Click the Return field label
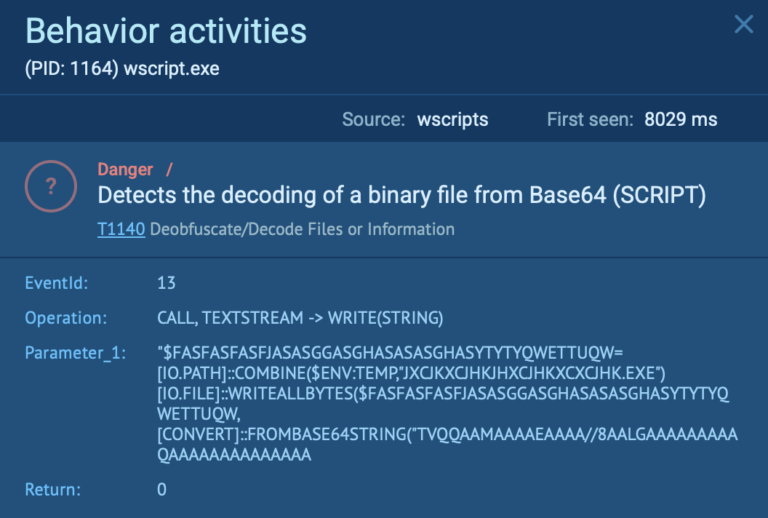 click(52, 490)
